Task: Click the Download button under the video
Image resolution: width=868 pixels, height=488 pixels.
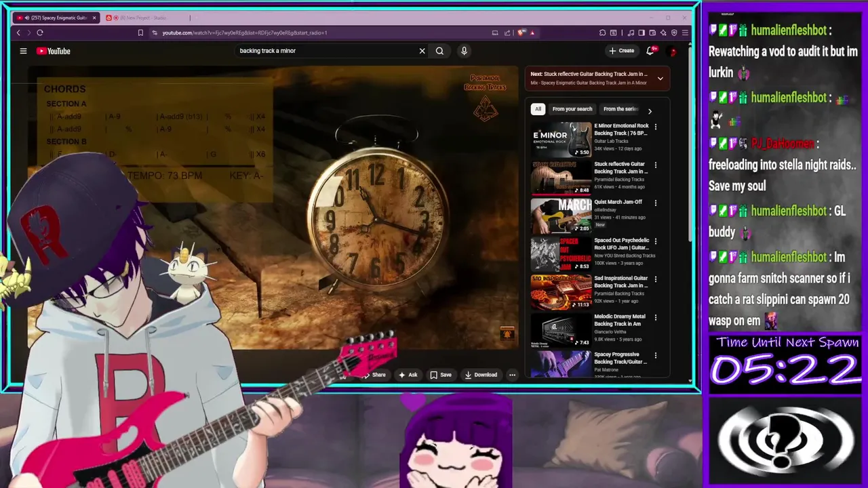Action: (481, 375)
